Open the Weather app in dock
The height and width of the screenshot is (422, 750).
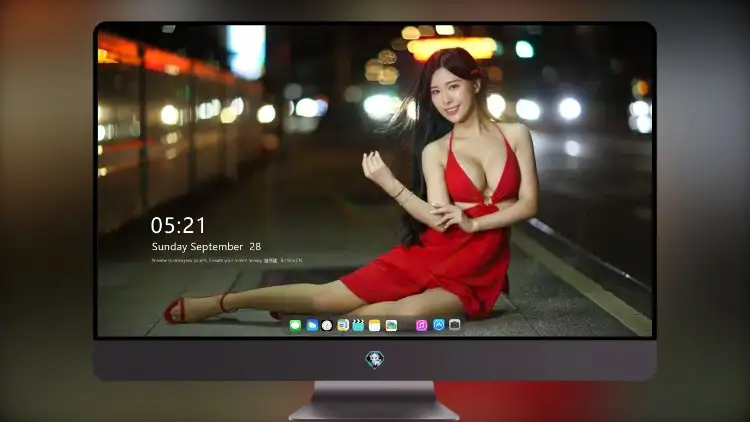312,325
